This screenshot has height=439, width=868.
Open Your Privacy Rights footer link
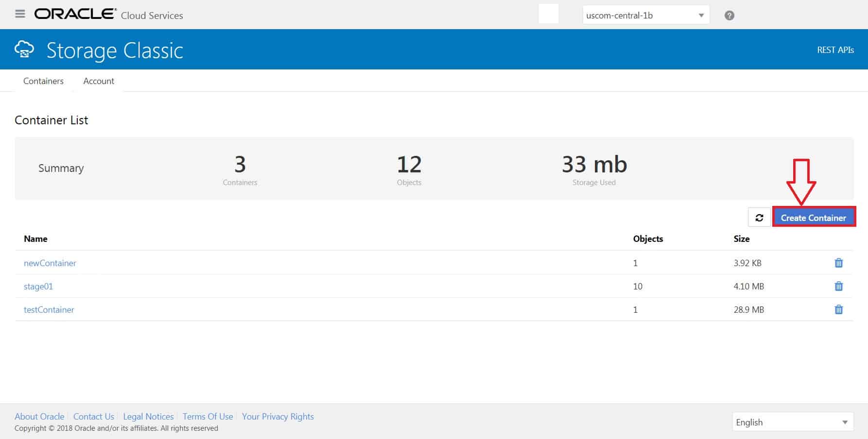point(278,416)
